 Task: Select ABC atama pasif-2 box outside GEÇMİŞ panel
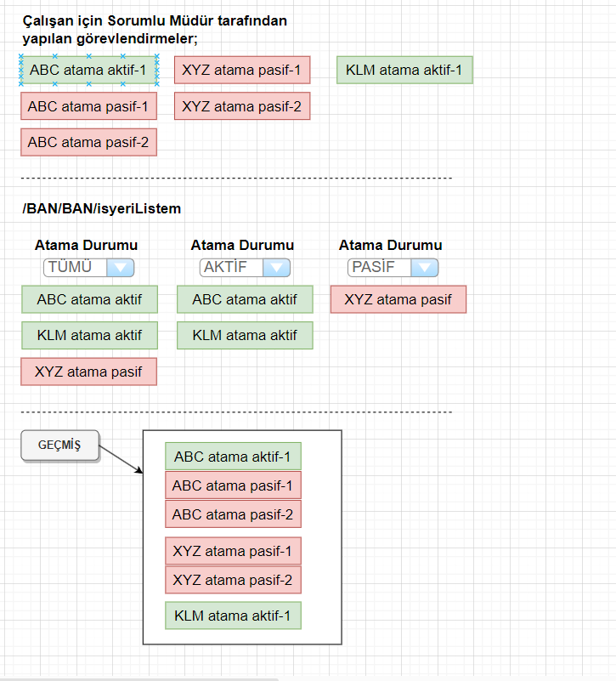88,142
